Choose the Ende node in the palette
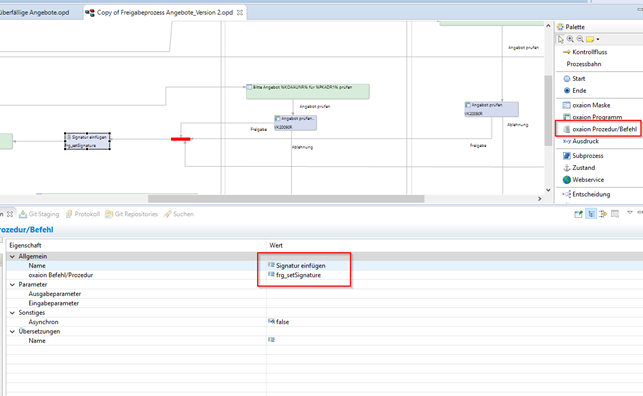The height and width of the screenshot is (396, 643). (x=575, y=90)
